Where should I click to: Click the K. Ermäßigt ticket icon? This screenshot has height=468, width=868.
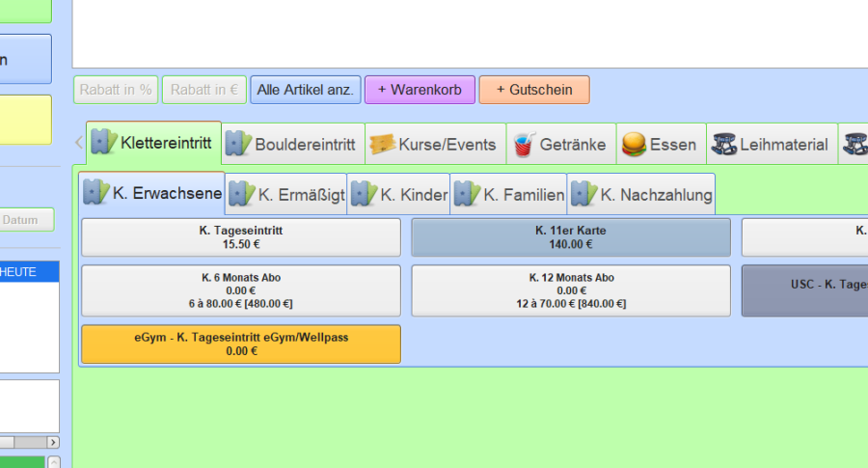[241, 194]
